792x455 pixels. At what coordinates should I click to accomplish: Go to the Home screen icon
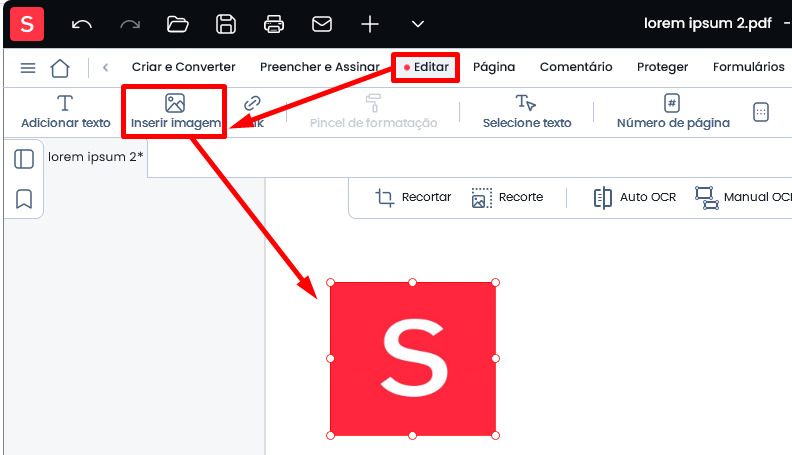pos(60,68)
